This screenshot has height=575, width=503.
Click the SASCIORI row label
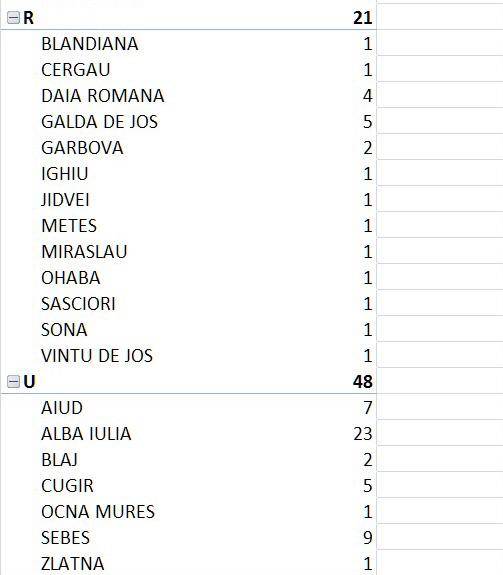pos(78,304)
